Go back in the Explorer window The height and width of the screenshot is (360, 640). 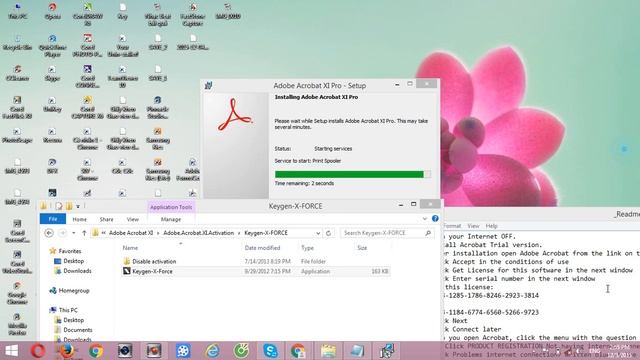pos(49,233)
